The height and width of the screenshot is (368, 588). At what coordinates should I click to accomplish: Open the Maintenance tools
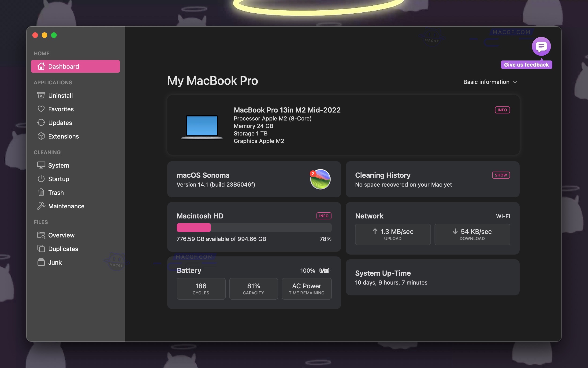tap(66, 206)
